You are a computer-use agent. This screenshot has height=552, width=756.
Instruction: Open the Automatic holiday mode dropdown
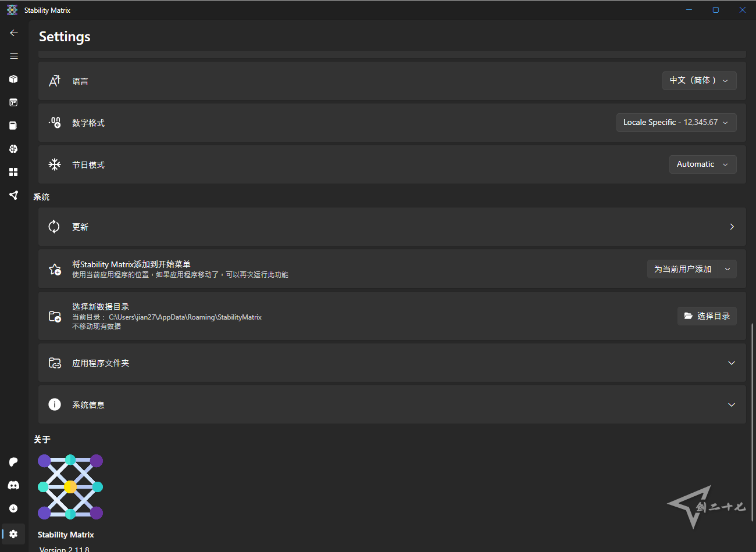[x=702, y=164]
